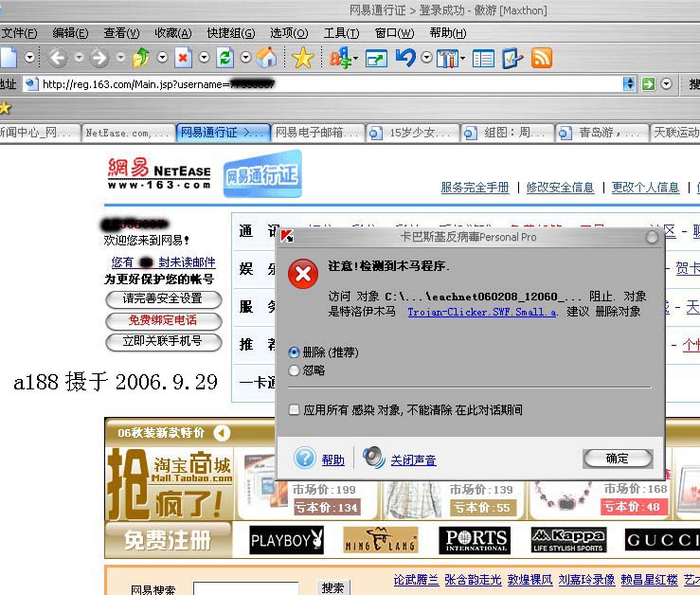Viewport: 700px width, 595px height.
Task: Switch to the NetEase.com tab
Action: tap(128, 133)
